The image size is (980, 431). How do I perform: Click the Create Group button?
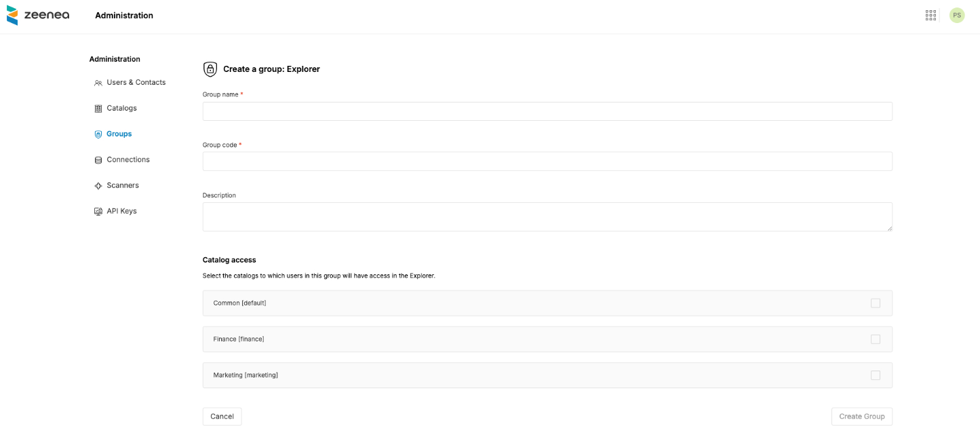(x=861, y=417)
